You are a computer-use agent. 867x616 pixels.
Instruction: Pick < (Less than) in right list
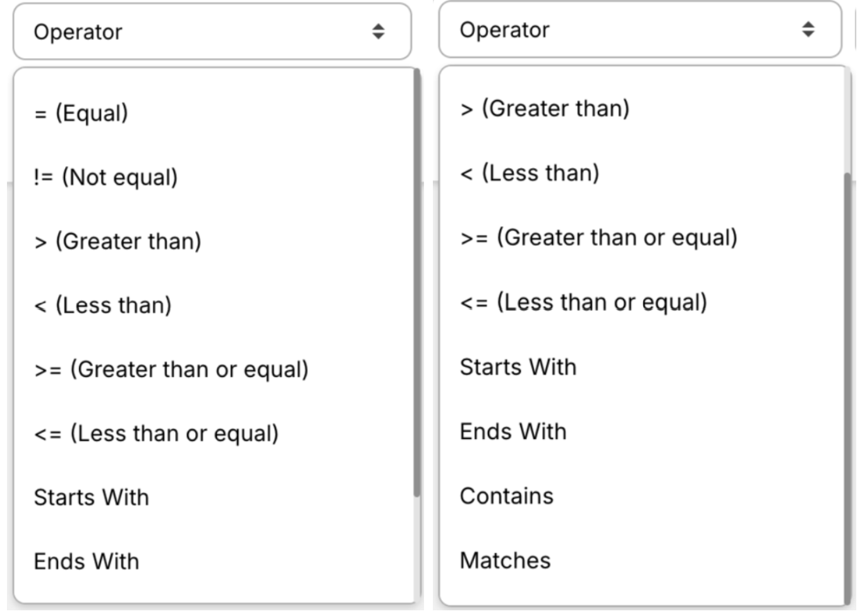click(530, 173)
